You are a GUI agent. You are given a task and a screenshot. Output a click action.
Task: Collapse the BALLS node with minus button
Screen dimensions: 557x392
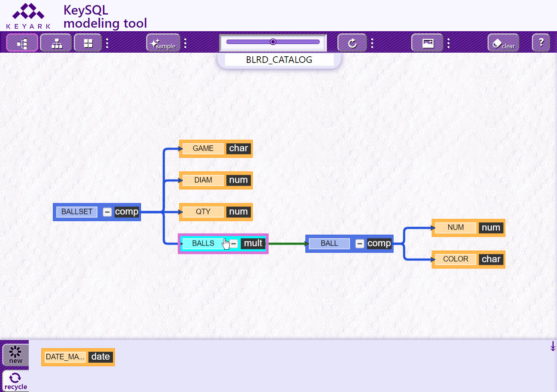coord(234,243)
